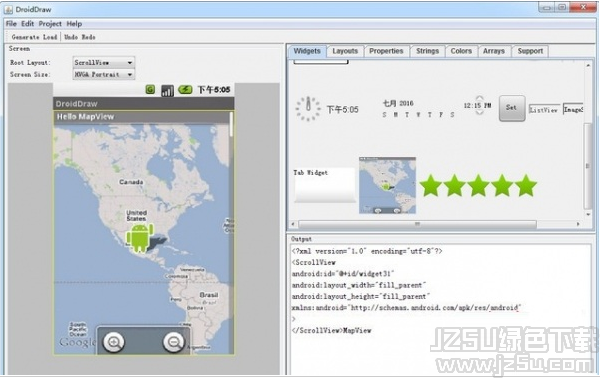The width and height of the screenshot is (600, 378).
Task: Click the TimePicker up arrow
Action: pos(479,98)
